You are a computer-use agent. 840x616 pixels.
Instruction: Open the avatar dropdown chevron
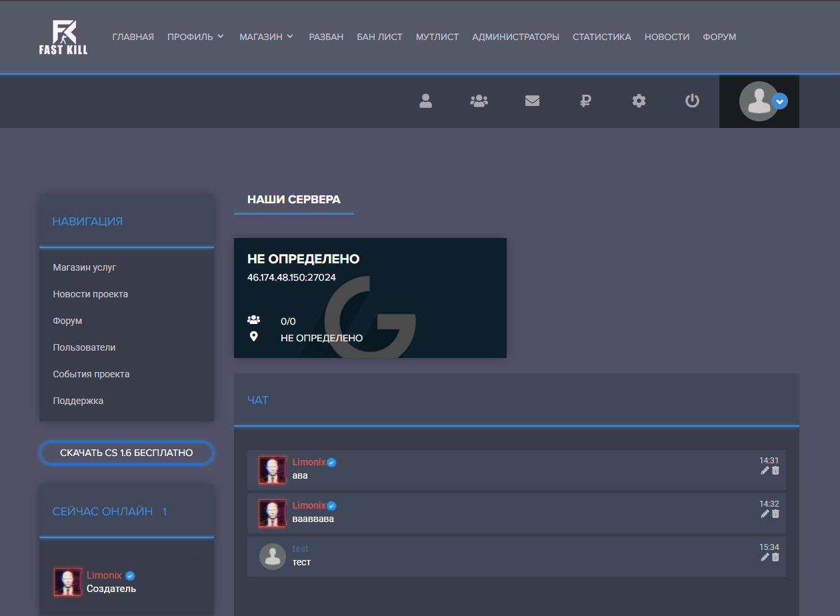779,101
